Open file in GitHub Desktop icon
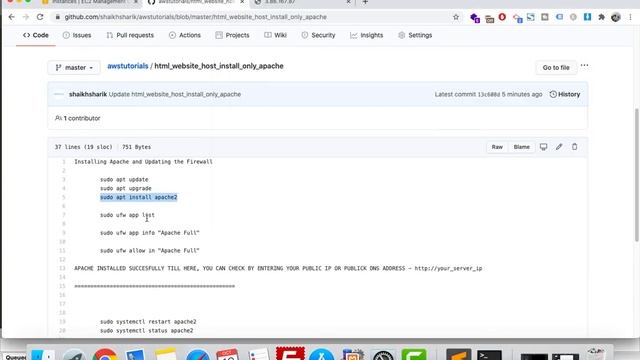The width and height of the screenshot is (640, 360). click(x=543, y=147)
